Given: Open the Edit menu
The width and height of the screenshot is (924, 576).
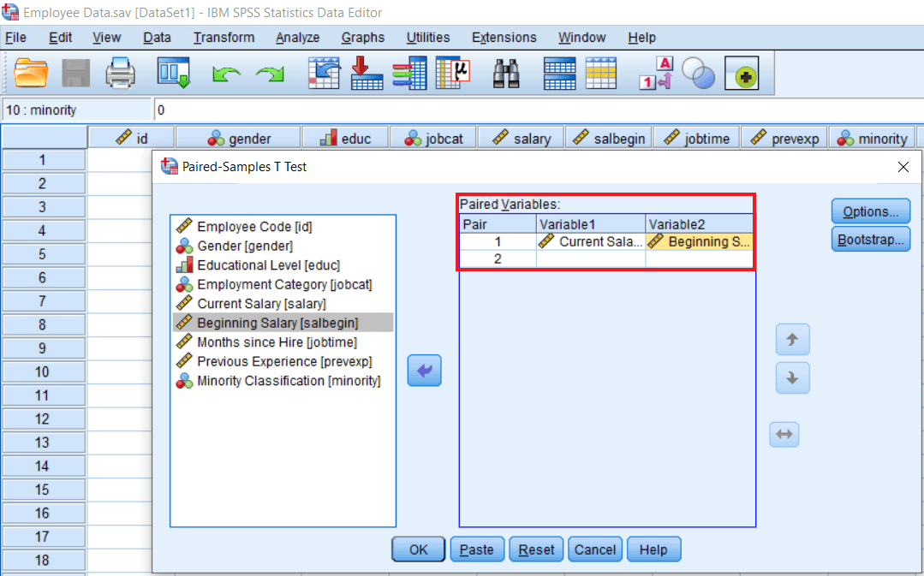Looking at the screenshot, I should [60, 38].
